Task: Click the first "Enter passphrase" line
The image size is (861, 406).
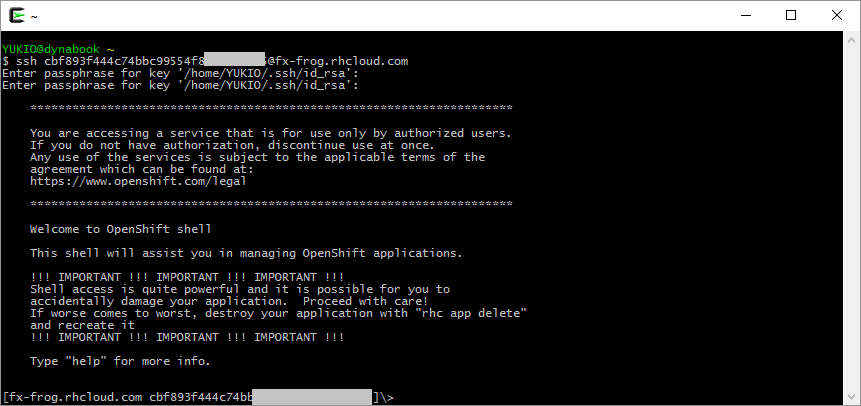Action: [180, 73]
